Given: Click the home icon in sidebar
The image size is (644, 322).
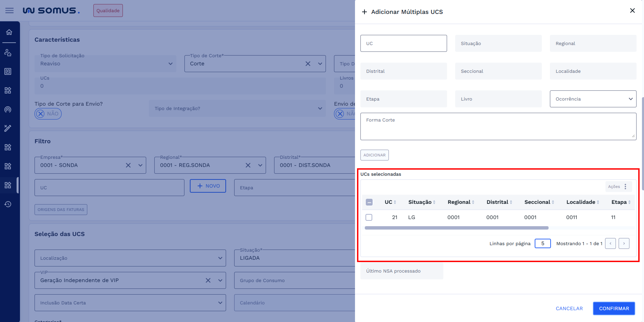Looking at the screenshot, I should [x=9, y=32].
